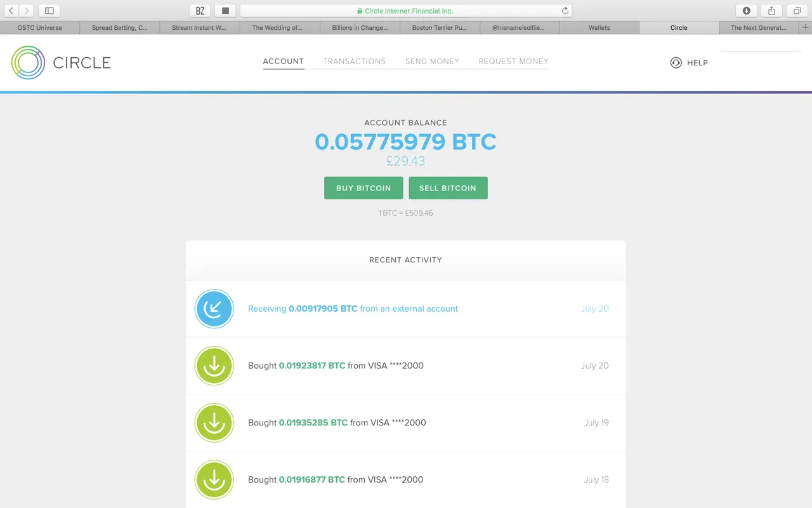Click the Help headset icon
The image size is (812, 508).
(x=676, y=63)
